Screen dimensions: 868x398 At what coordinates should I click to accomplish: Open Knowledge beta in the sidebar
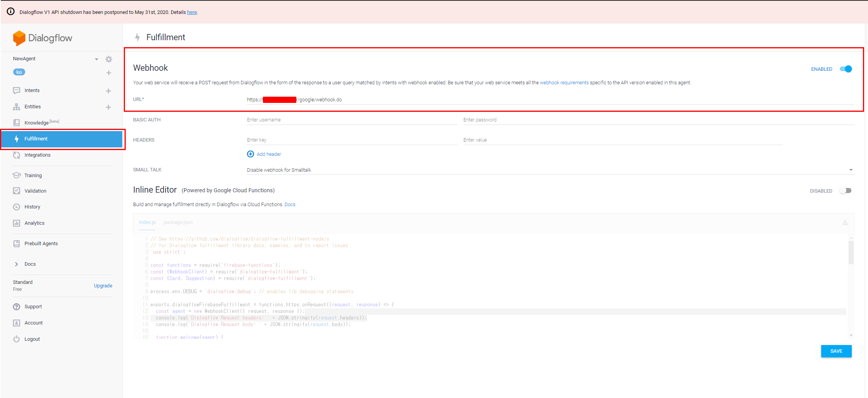click(x=42, y=123)
